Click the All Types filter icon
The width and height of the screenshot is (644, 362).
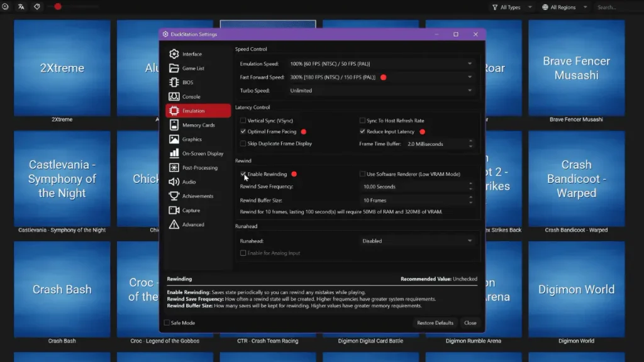click(x=495, y=7)
